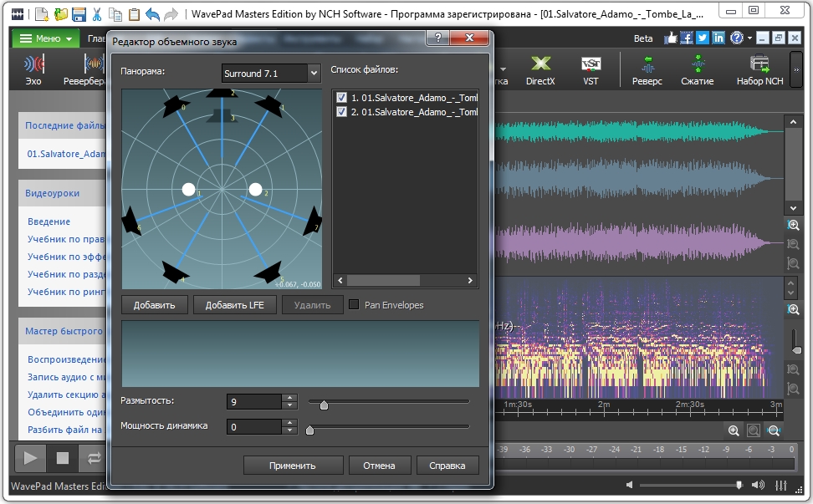
Task: Select white sound source point 2 in panorama
Action: click(x=255, y=189)
